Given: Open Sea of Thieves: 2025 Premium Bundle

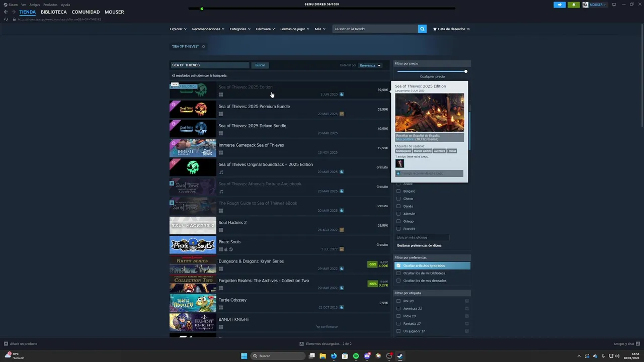Looking at the screenshot, I should 279,110.
